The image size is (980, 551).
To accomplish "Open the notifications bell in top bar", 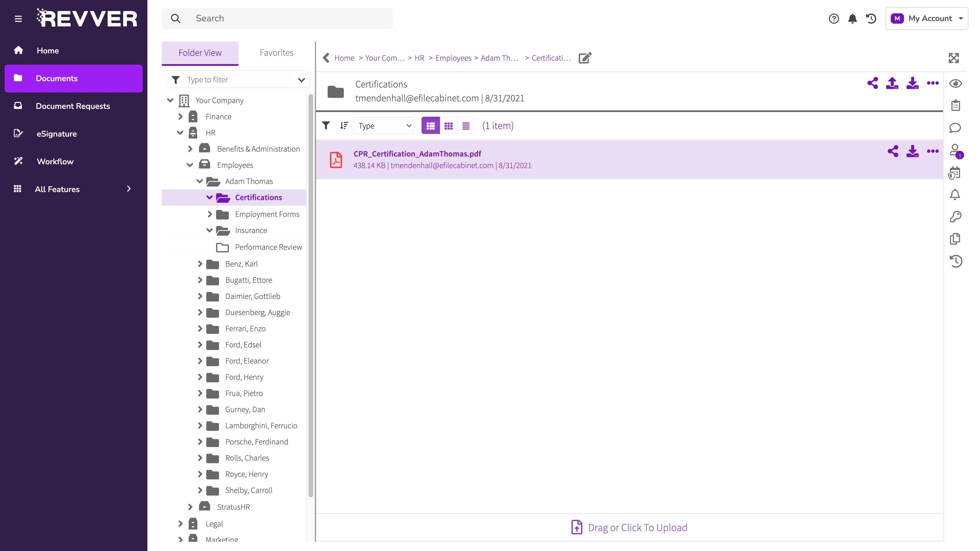I will (x=852, y=19).
